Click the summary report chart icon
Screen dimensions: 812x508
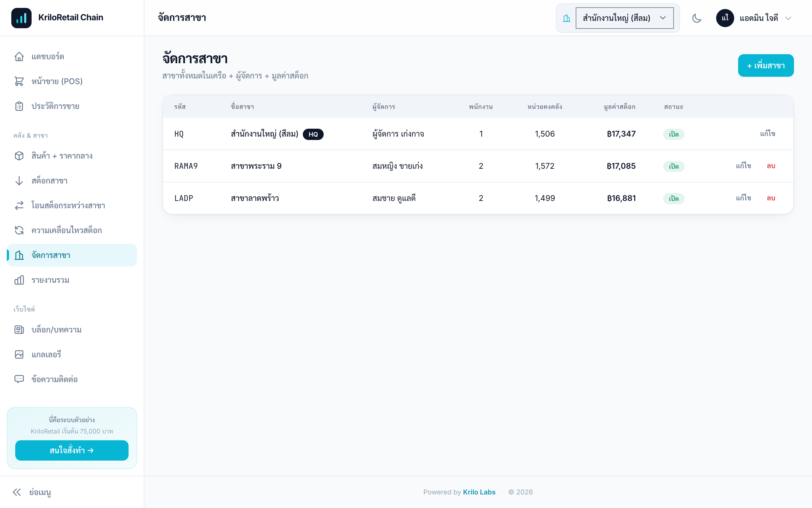click(x=19, y=280)
